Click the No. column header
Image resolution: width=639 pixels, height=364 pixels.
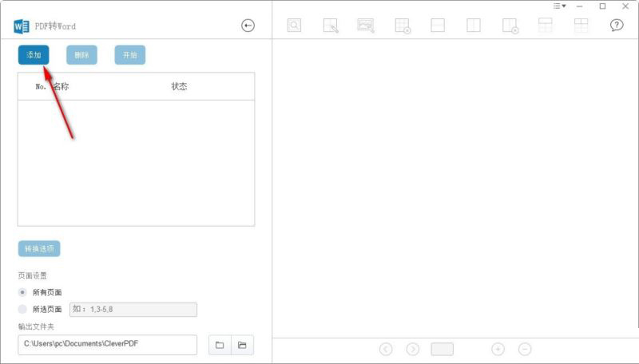(41, 86)
